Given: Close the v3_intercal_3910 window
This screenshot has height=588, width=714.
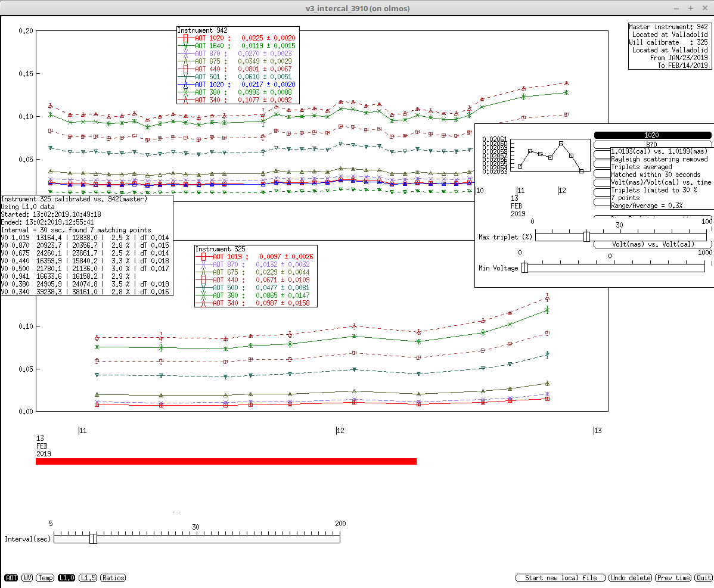Looking at the screenshot, I should coord(704,8).
